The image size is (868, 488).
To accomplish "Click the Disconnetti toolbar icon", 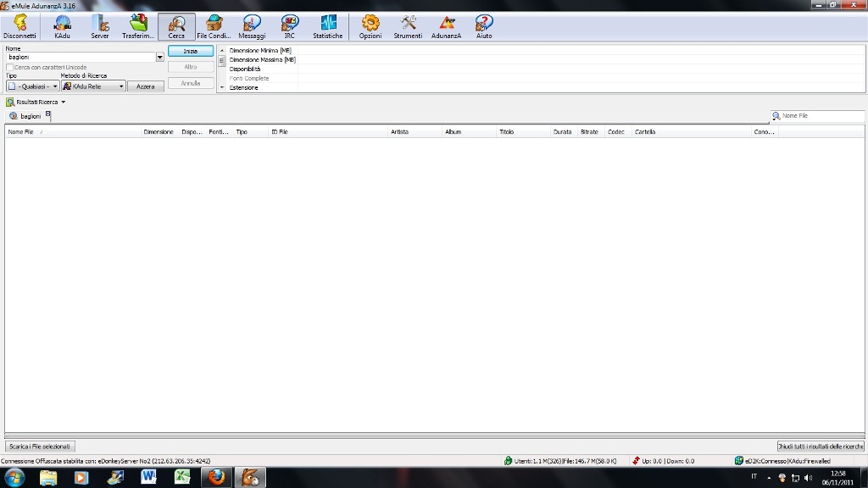I will pyautogui.click(x=19, y=27).
